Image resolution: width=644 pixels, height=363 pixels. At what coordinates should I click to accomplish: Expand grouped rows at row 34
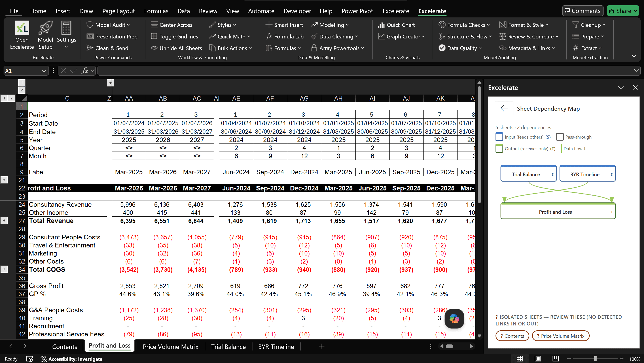(4, 269)
